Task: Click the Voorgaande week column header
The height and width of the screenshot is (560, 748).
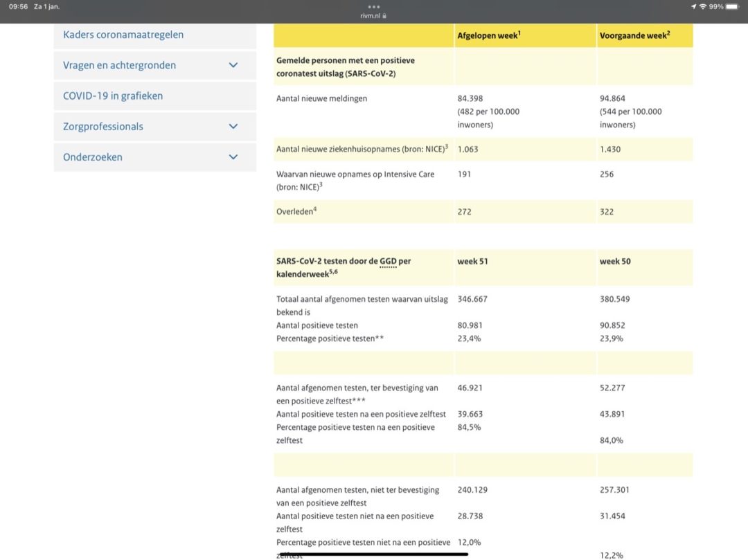Action: [635, 35]
